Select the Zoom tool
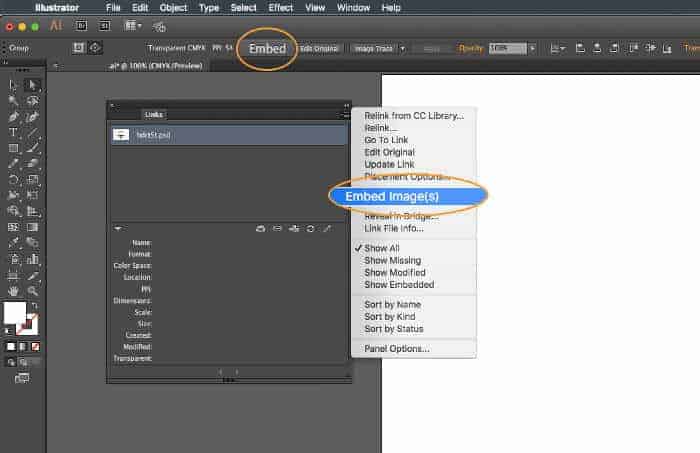Image resolution: width=700 pixels, height=453 pixels. [x=32, y=291]
